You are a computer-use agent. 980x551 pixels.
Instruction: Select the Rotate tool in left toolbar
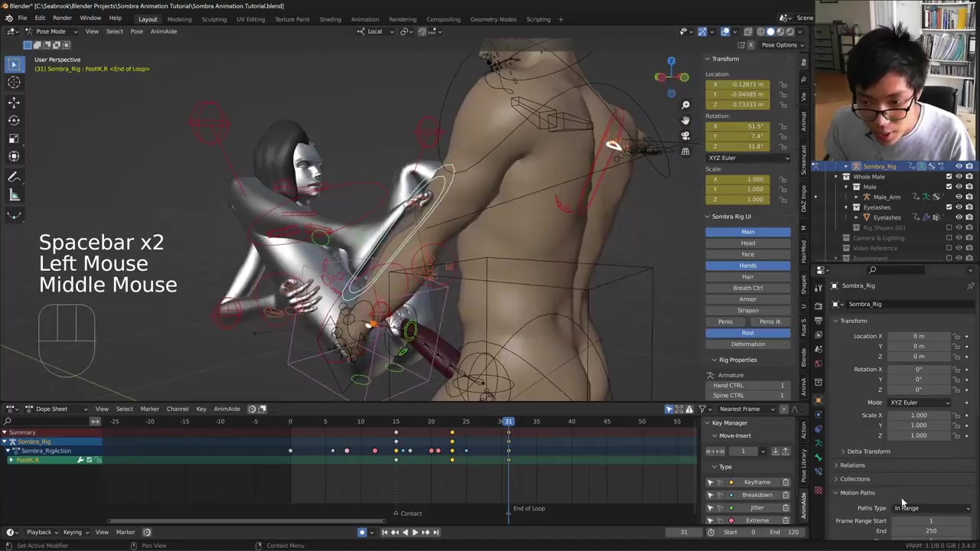pos(14,120)
